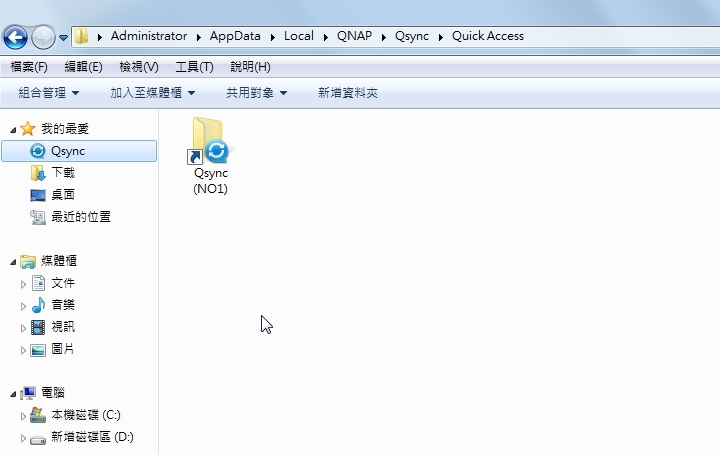Select the 音樂 library label
Screen dimensions: 720x455
click(63, 305)
